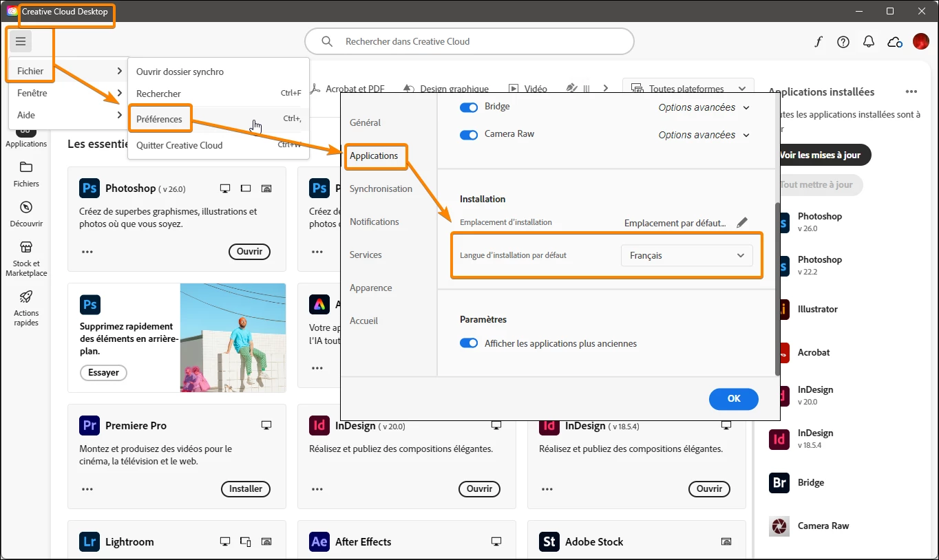
Task: Open more options for Applications installées panel
Action: click(911, 91)
